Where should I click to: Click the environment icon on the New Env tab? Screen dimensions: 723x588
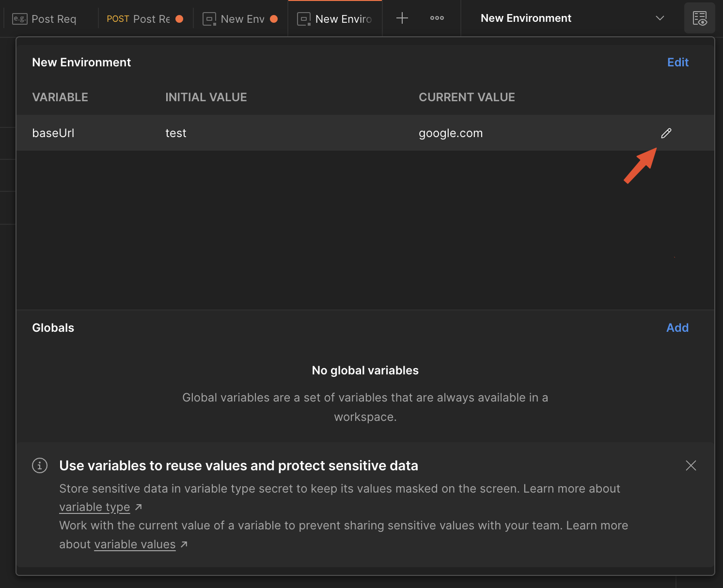(x=209, y=19)
